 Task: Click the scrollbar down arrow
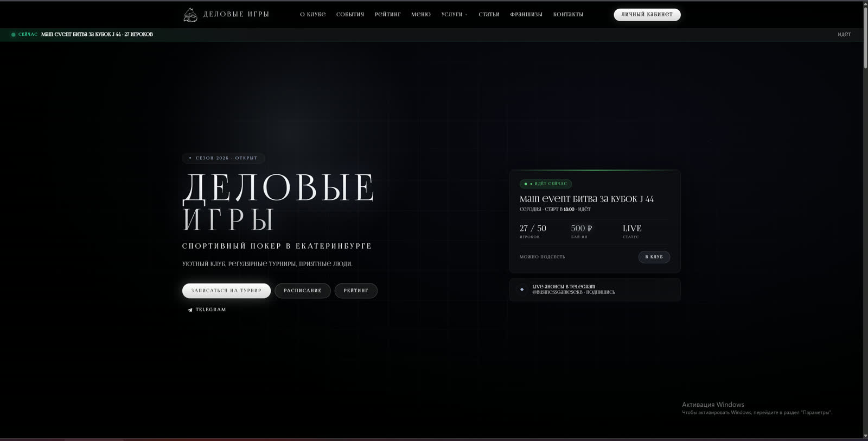pos(865,436)
